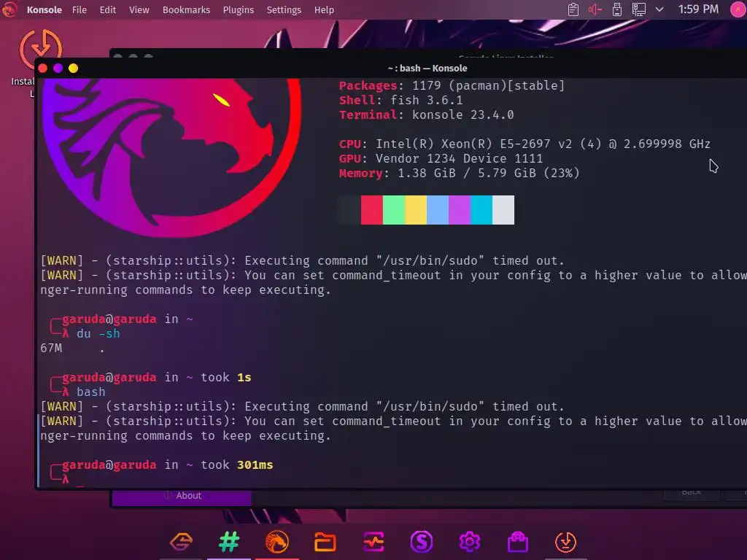Open the View menu
This screenshot has width=747, height=560.
[x=139, y=9]
